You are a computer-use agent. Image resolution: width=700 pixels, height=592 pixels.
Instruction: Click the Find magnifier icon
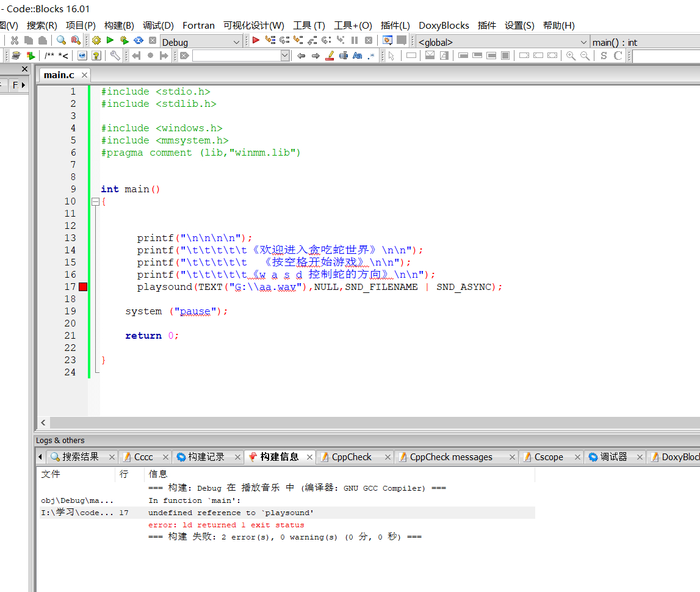point(61,40)
